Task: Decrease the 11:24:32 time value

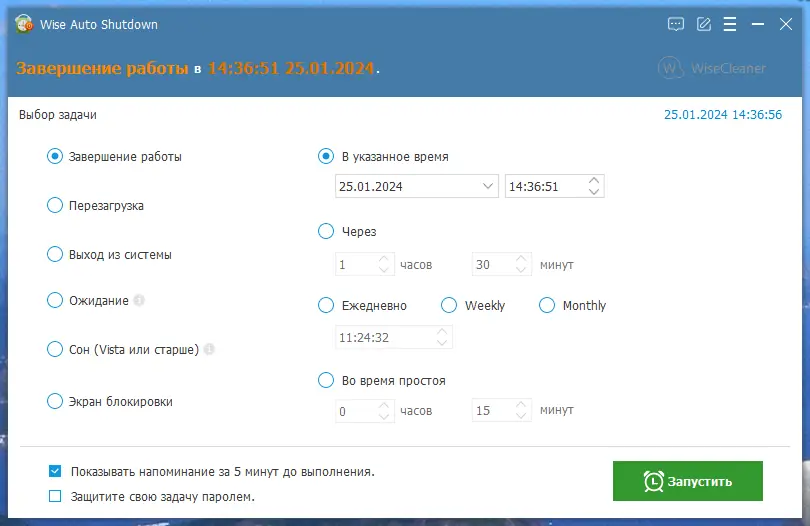Action: pyautogui.click(x=442, y=342)
